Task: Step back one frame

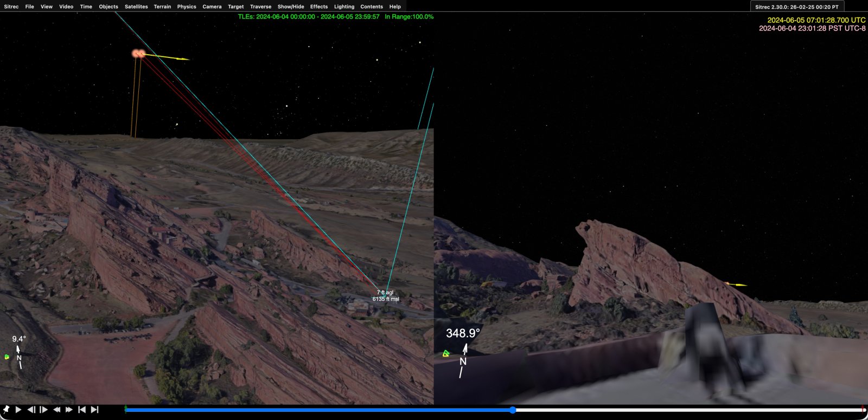Action: 31,410
